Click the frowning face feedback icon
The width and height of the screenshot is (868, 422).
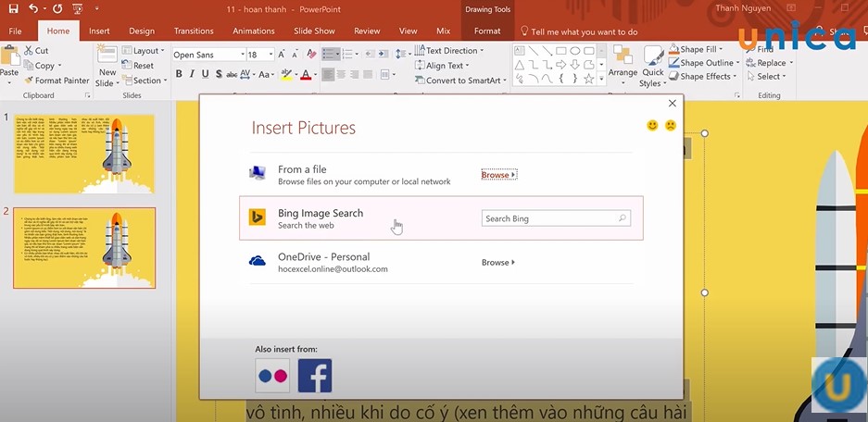pos(670,125)
